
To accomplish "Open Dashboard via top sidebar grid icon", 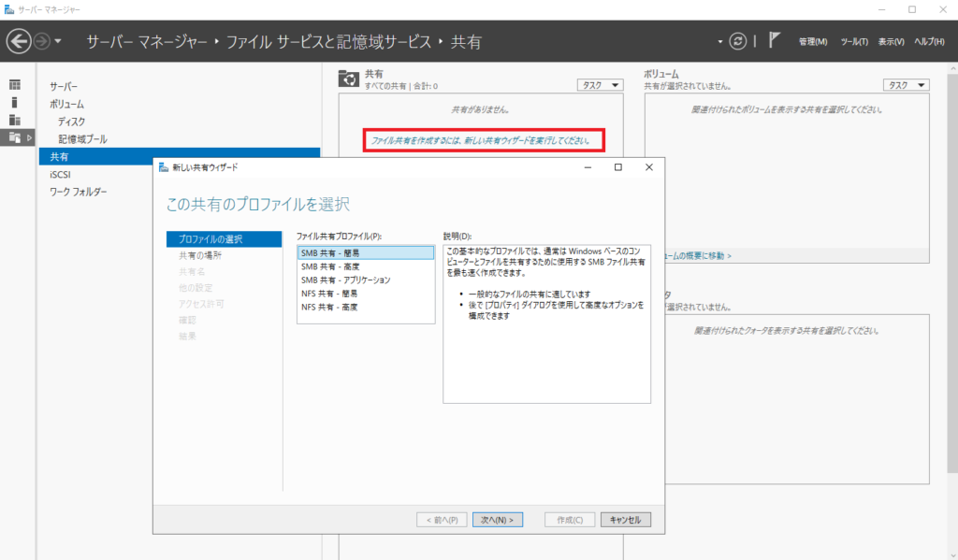I will [15, 85].
